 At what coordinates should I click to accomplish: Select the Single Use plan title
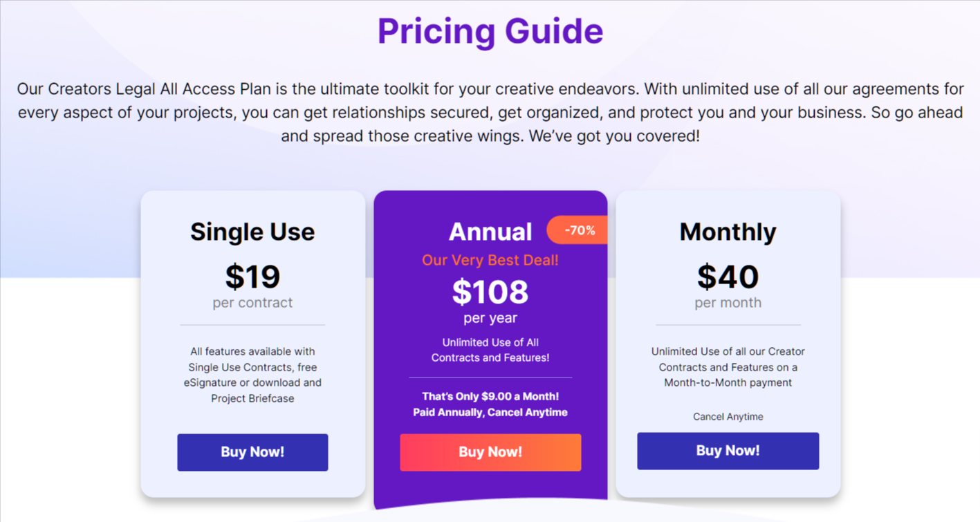pos(252,232)
